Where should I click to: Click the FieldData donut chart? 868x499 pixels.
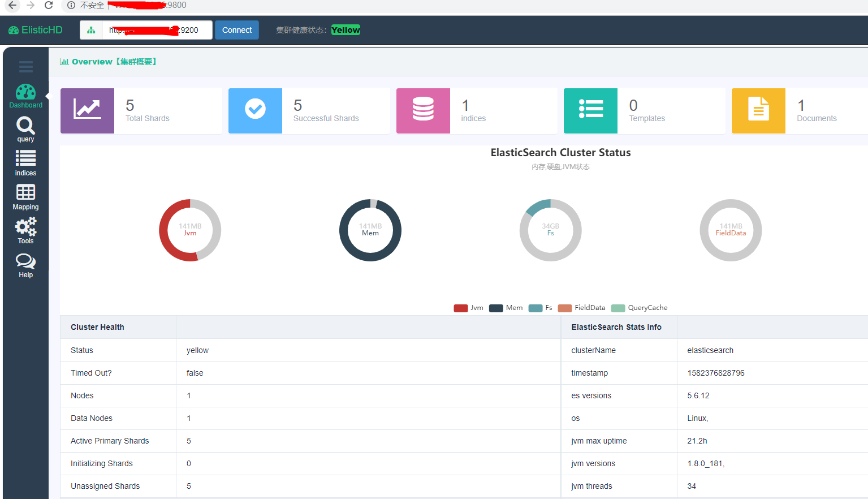731,230
